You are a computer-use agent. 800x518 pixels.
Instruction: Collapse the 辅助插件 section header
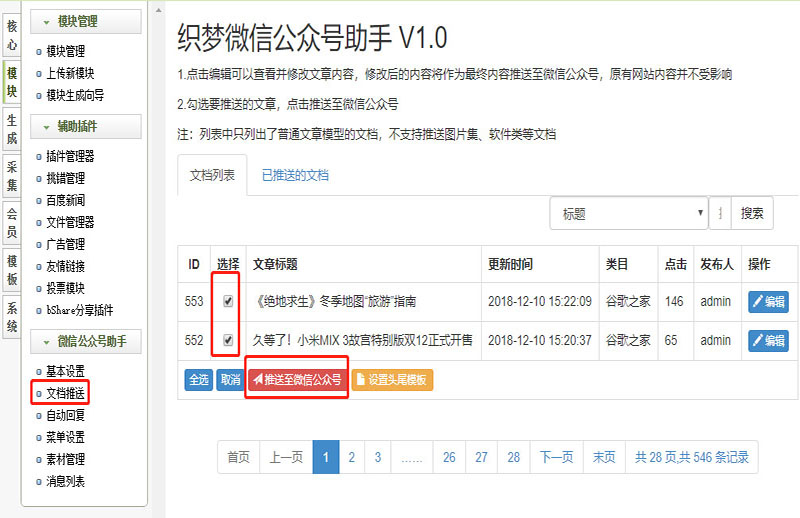[86, 127]
